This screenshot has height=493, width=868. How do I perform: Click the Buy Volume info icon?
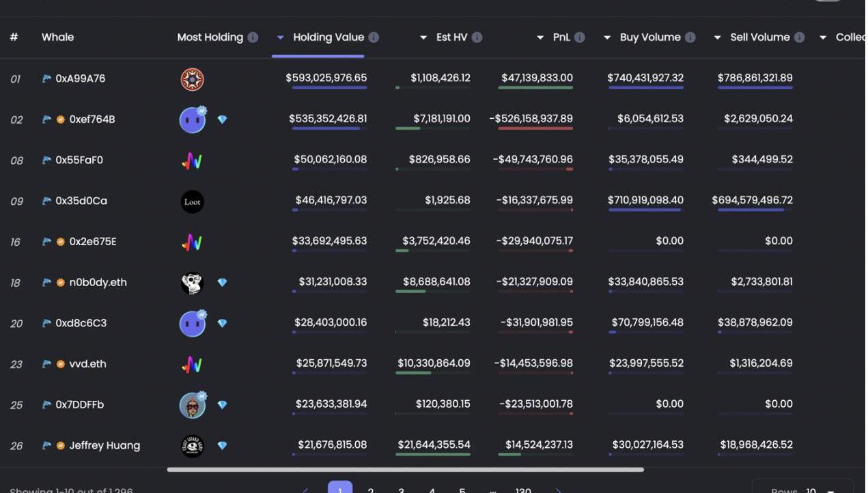coord(690,38)
